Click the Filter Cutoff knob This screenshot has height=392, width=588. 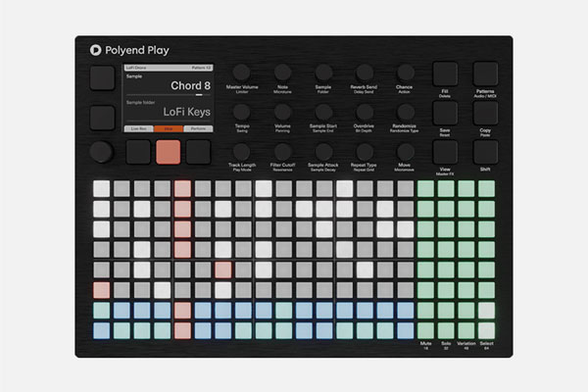tap(282, 152)
